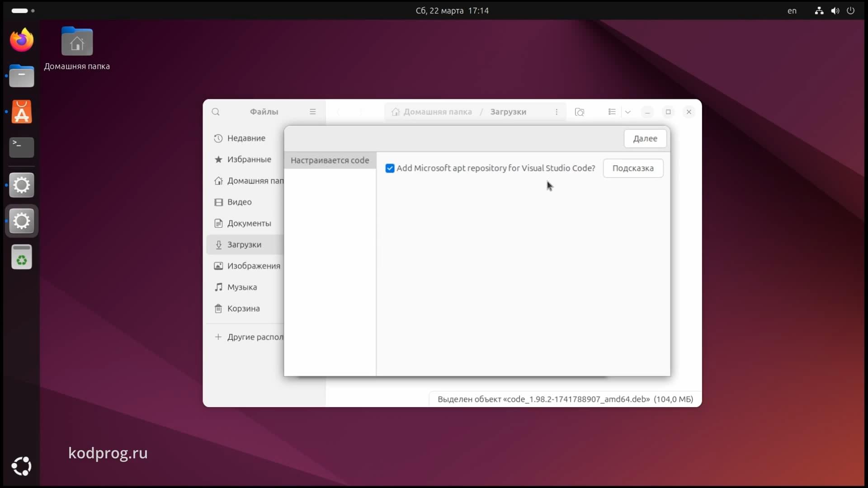Select the Настраивается code step
868x488 pixels.
pyautogui.click(x=330, y=160)
